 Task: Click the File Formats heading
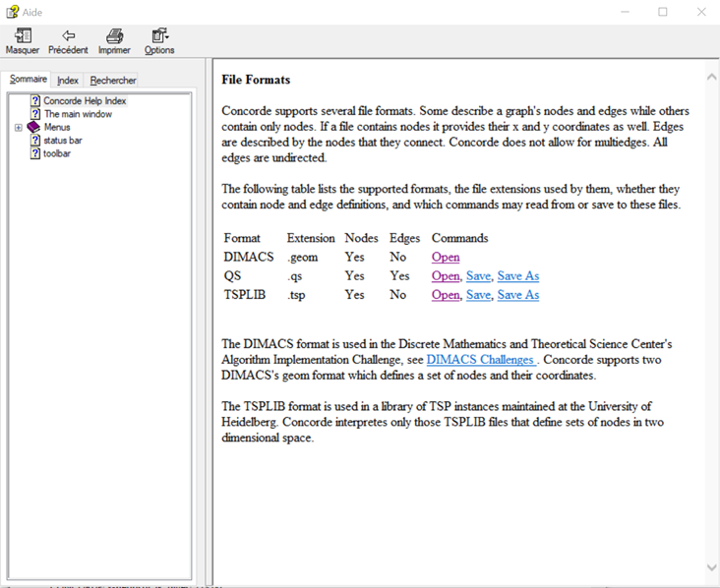point(256,80)
